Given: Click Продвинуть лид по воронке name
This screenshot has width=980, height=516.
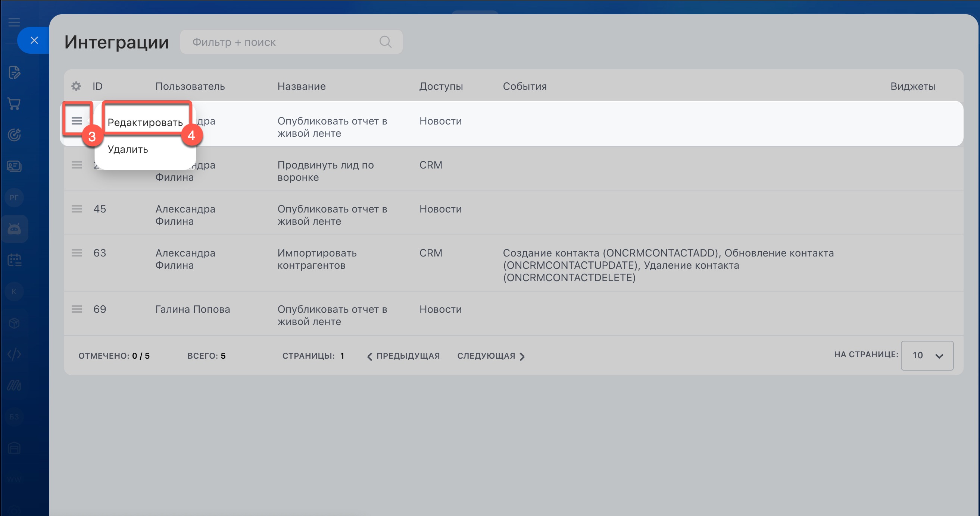Looking at the screenshot, I should pos(326,171).
